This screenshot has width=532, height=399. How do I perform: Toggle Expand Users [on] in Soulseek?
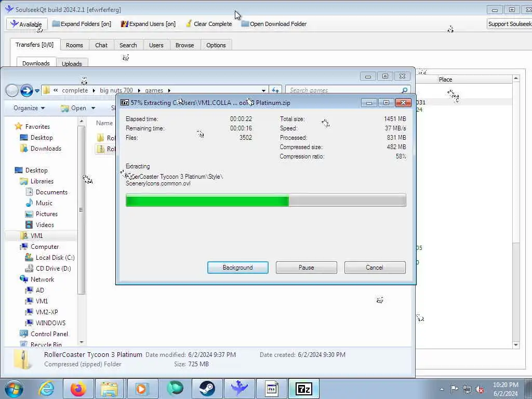(148, 24)
